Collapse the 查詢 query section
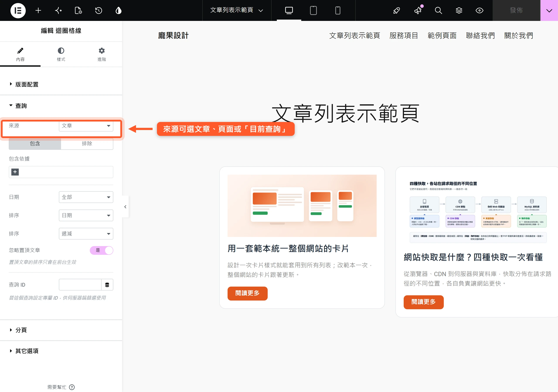Image resolution: width=558 pixels, height=392 pixels. coord(61,106)
